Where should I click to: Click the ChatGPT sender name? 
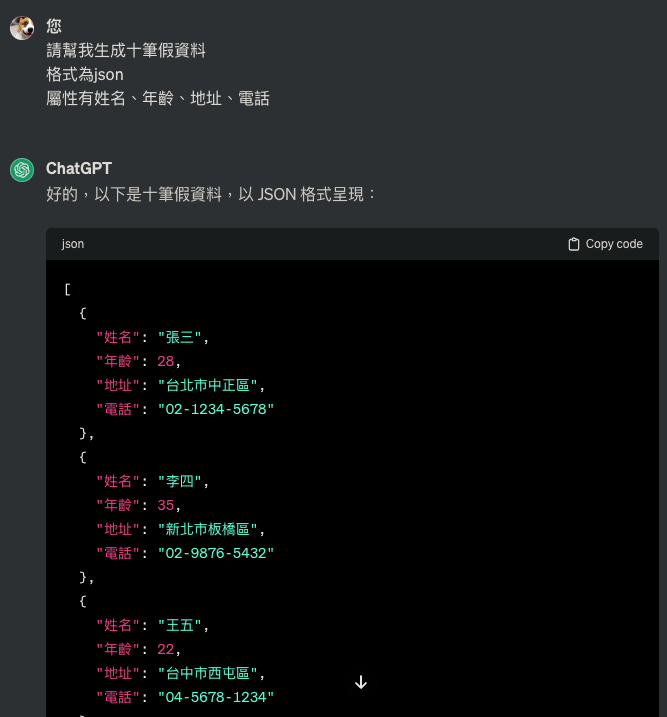79,168
